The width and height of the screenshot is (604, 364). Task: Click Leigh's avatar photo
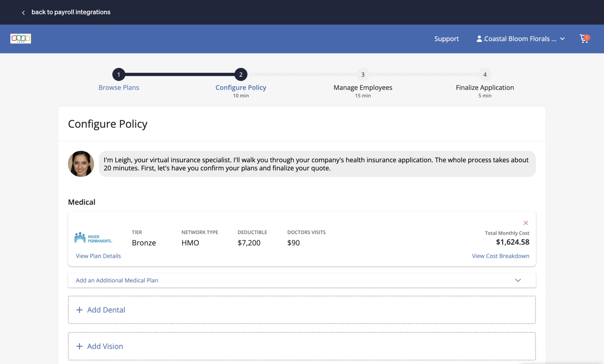81,164
